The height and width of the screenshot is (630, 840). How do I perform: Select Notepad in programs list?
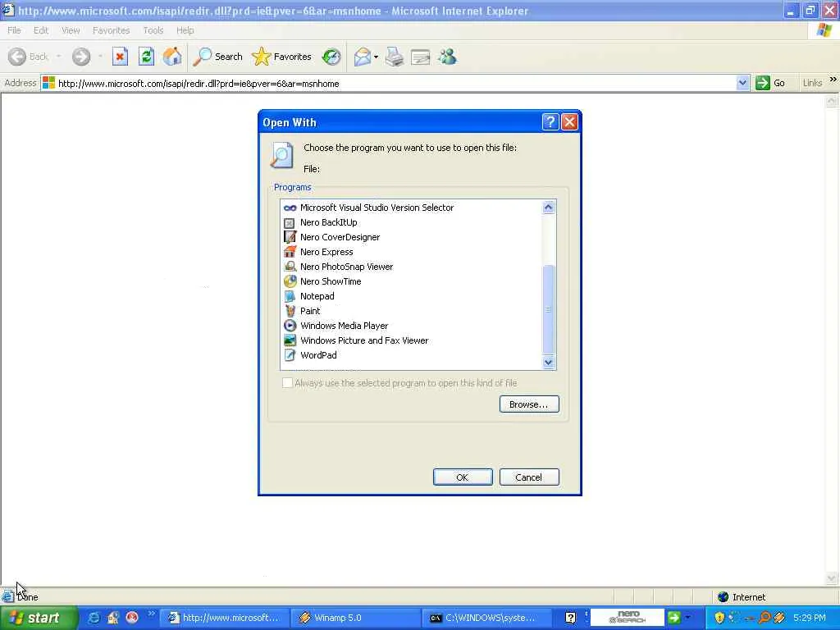point(309,295)
